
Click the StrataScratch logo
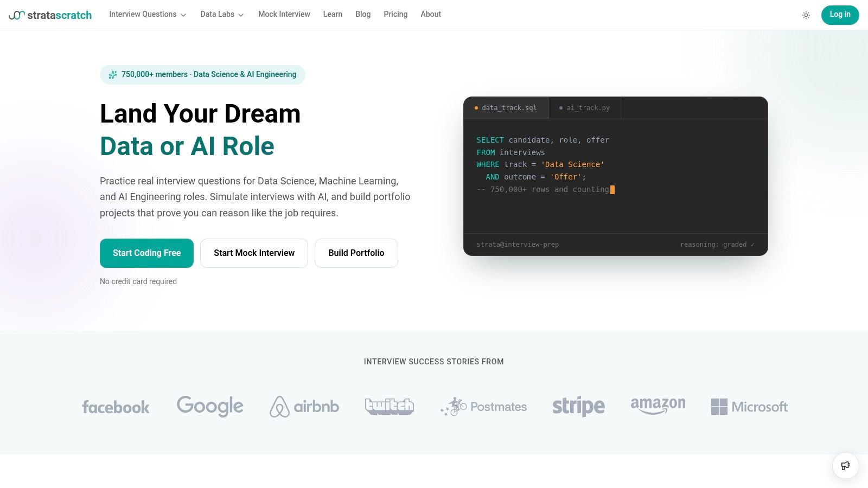(50, 15)
